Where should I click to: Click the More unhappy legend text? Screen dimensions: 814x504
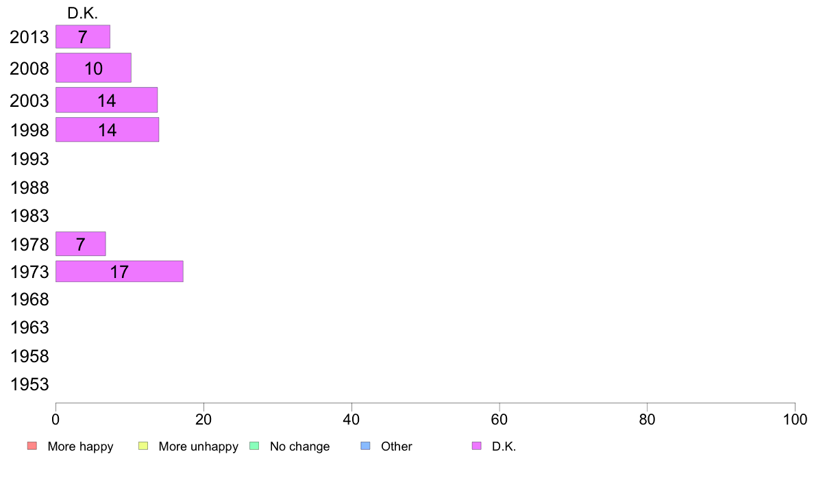pyautogui.click(x=198, y=446)
